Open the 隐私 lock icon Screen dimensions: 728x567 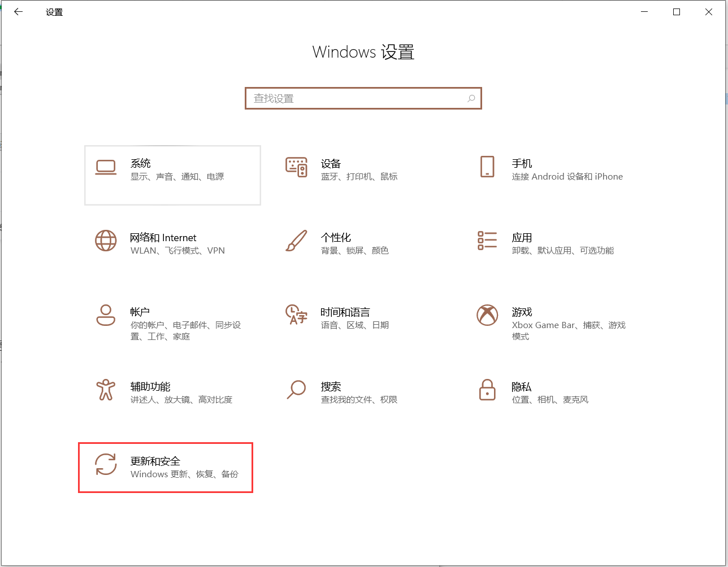point(487,390)
